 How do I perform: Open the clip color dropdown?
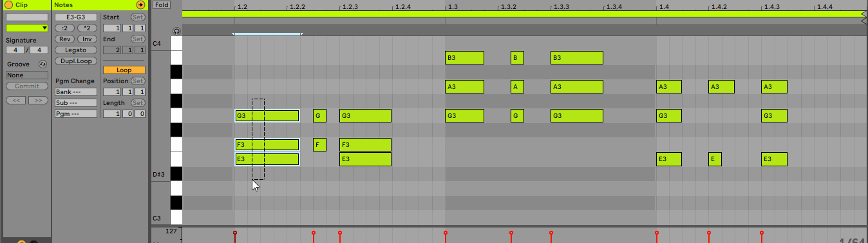[x=27, y=28]
